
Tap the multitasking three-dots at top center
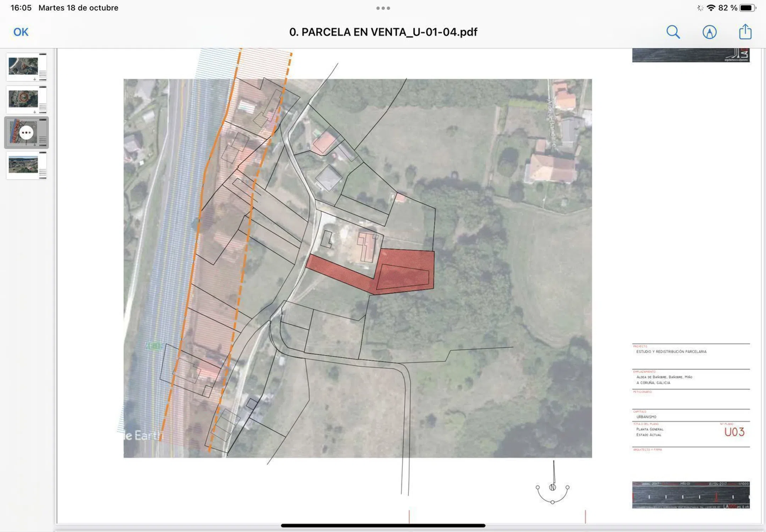pyautogui.click(x=383, y=8)
